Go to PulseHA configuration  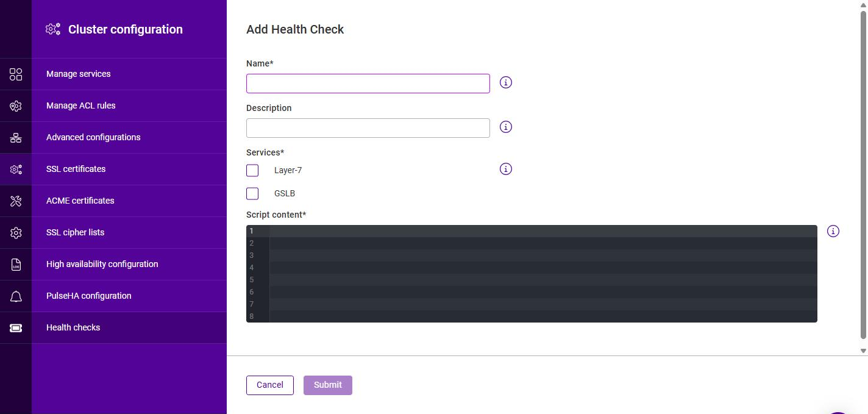pos(129,296)
